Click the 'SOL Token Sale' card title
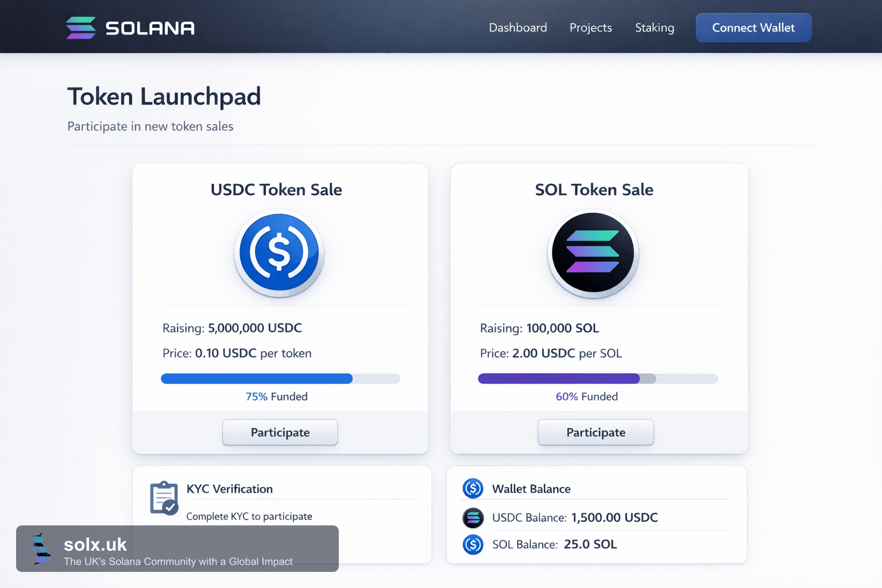The image size is (882, 588). [x=594, y=190]
